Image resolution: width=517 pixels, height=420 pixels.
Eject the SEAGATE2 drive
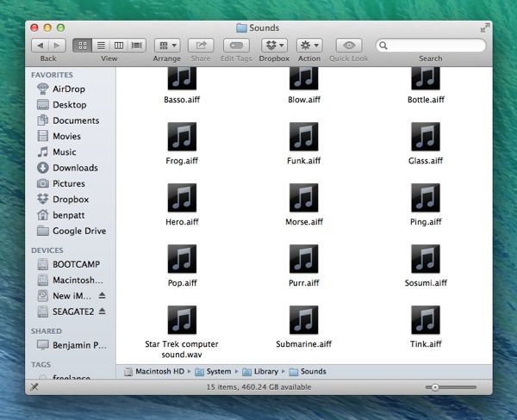(x=103, y=311)
